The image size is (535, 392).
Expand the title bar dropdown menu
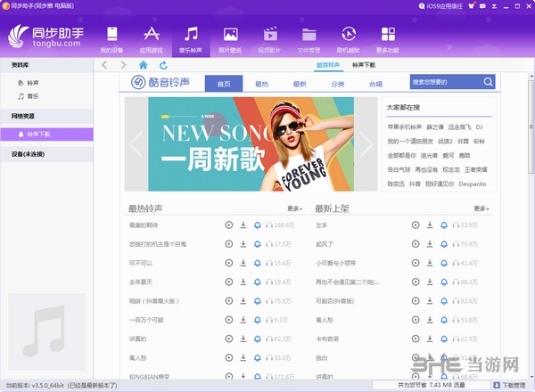494,6
